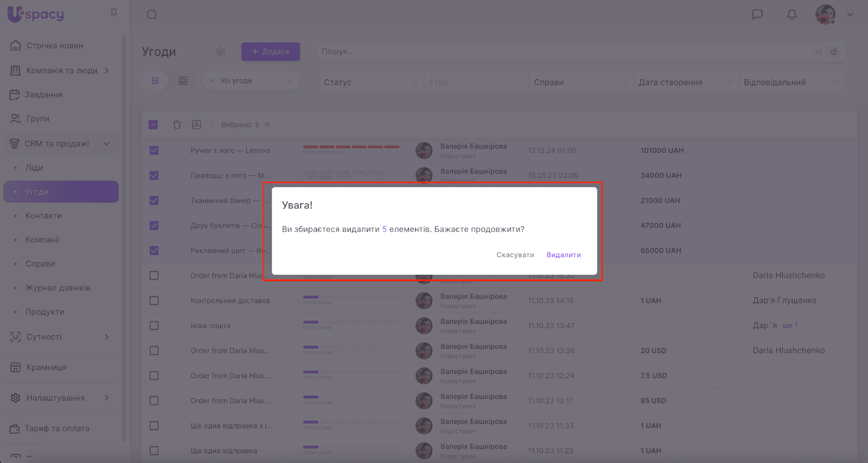Click the search magnifier icon in the top bar
Screen dimensions: 868x463
coord(152,15)
